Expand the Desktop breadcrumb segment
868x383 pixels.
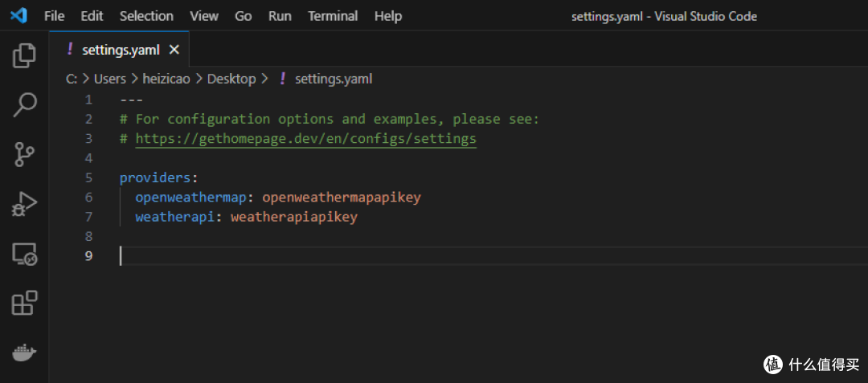pos(231,79)
